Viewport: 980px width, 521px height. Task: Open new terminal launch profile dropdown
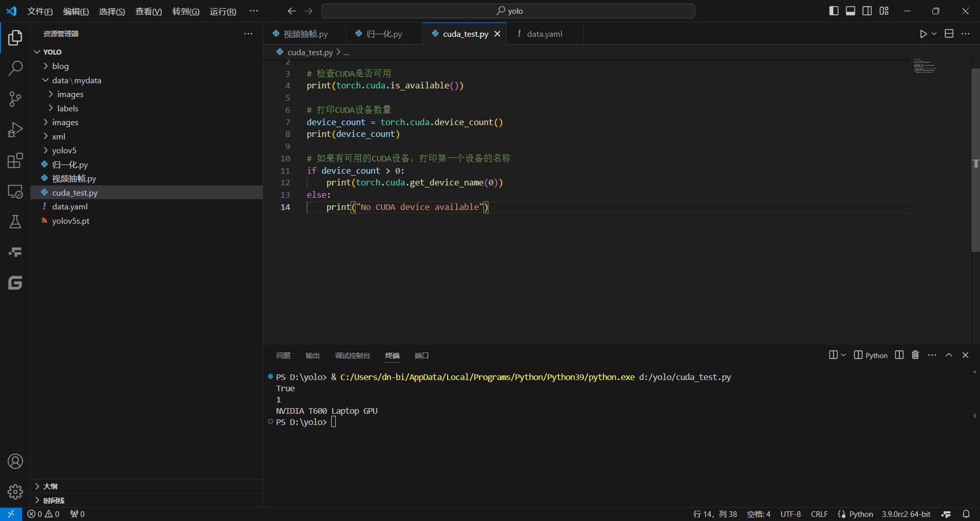[843, 355]
